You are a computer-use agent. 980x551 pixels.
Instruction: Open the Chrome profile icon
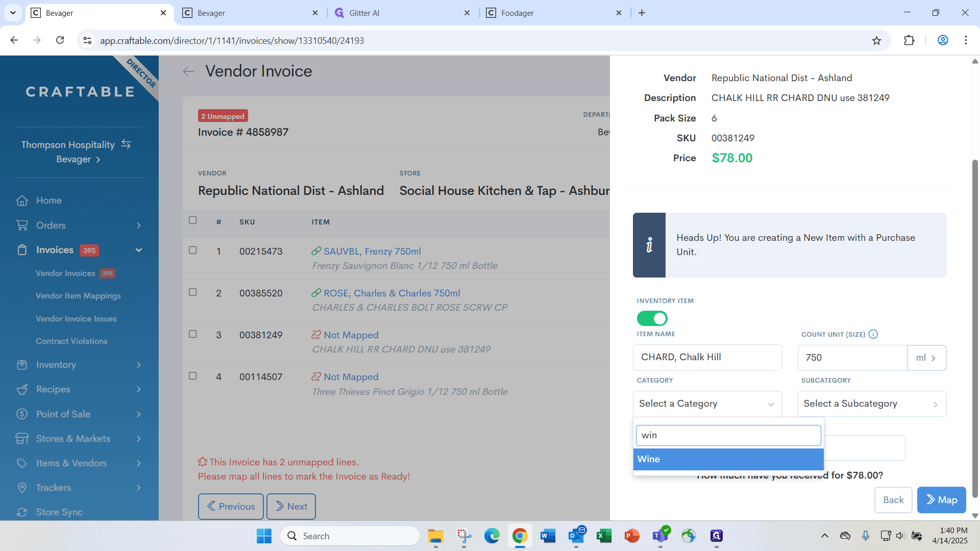[943, 40]
